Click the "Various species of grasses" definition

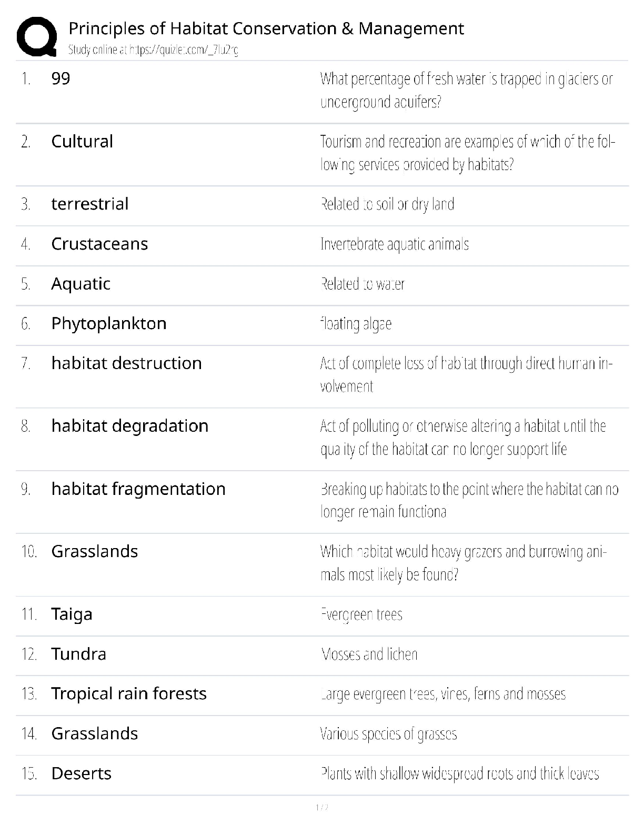[x=388, y=733]
